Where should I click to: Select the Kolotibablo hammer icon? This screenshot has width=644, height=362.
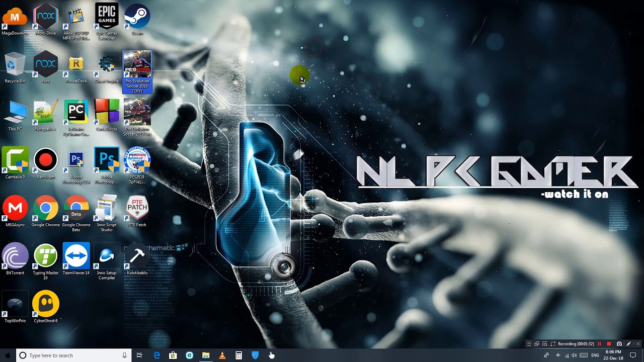(x=137, y=259)
